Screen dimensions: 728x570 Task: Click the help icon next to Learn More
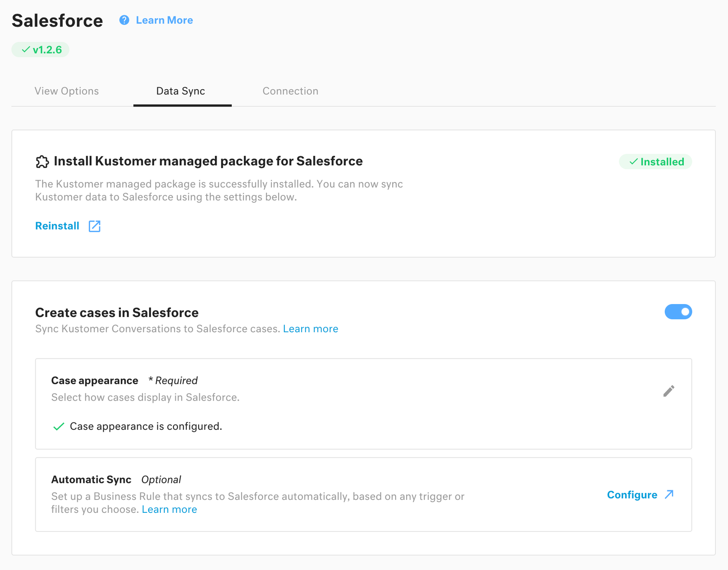pos(124,20)
